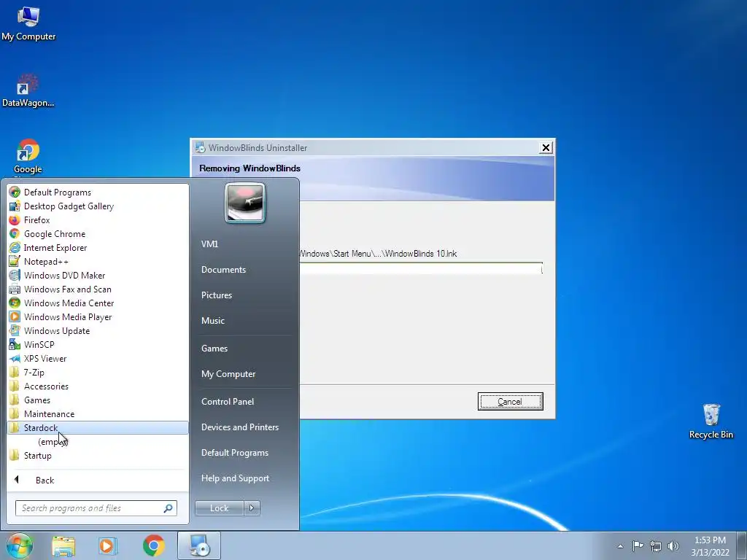This screenshot has height=560, width=747.
Task: Expand the Maintenance folder
Action: click(x=98, y=414)
